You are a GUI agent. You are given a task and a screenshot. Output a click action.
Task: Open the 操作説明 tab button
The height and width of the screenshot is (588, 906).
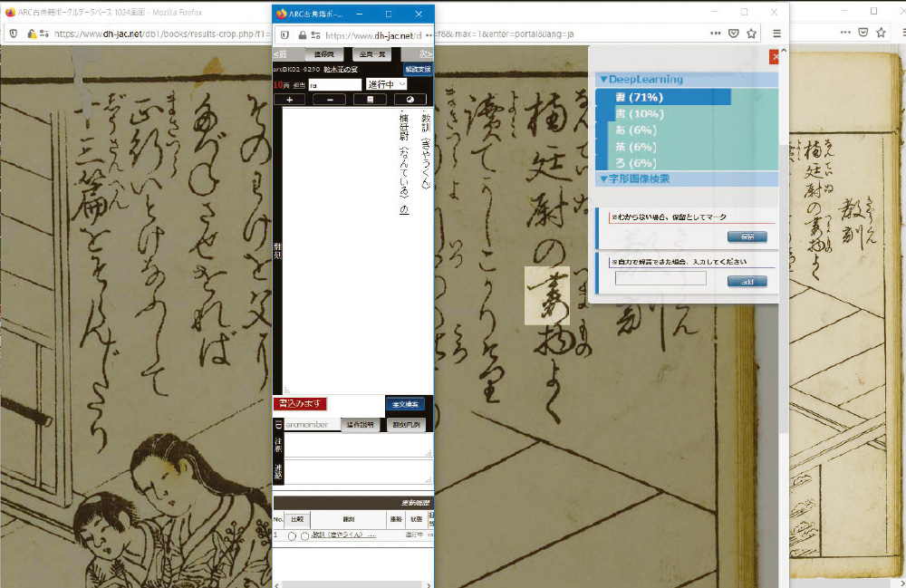click(x=360, y=425)
